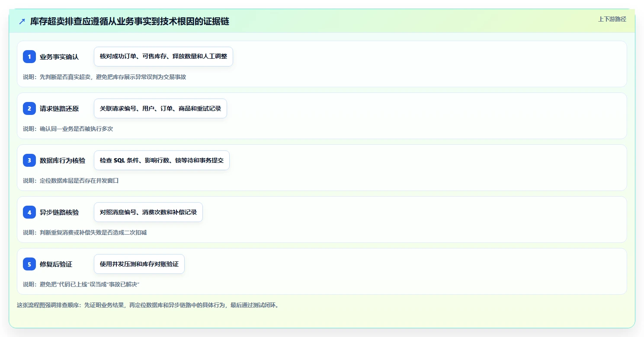Click the note 确认同一业务是否被执行多次
644x337 pixels.
[x=68, y=129]
